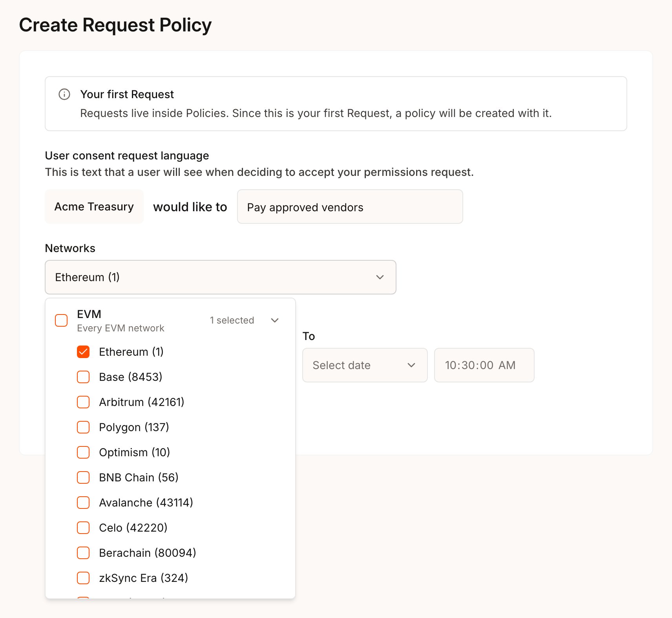The width and height of the screenshot is (672, 618).
Task: Click the Polygon (137) option label
Action: (134, 427)
